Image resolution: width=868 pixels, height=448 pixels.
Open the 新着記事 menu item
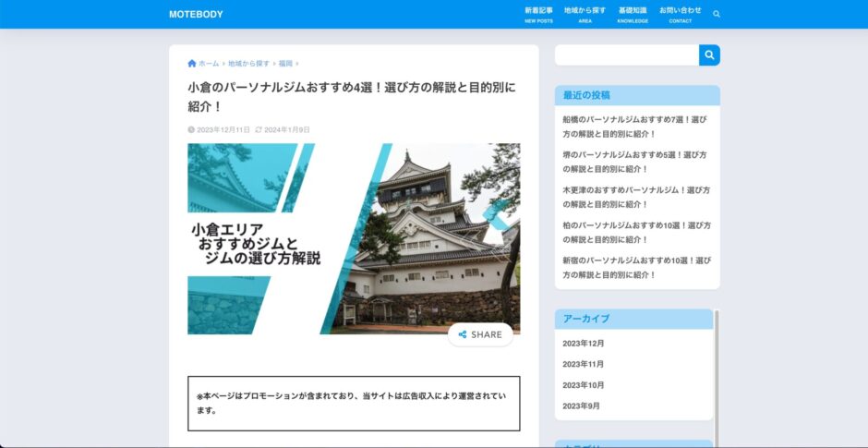(538, 14)
